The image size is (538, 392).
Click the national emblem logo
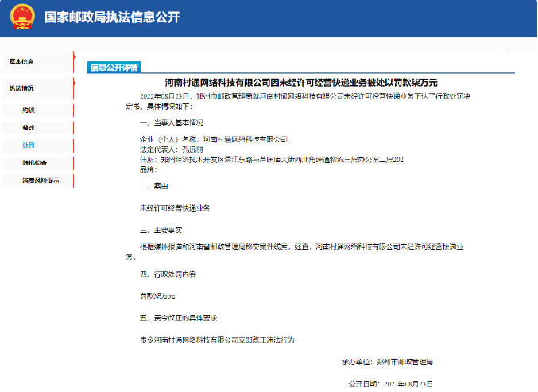pos(22,17)
